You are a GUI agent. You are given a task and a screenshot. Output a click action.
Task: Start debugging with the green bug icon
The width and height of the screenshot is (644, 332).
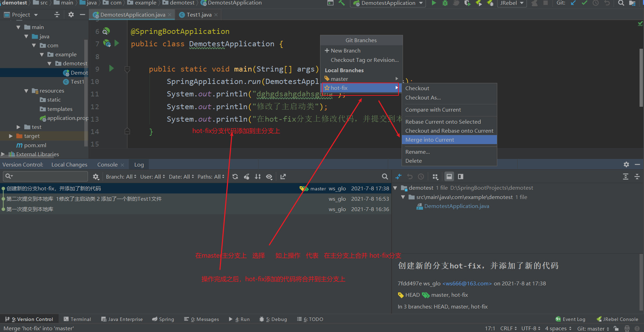pyautogui.click(x=445, y=3)
